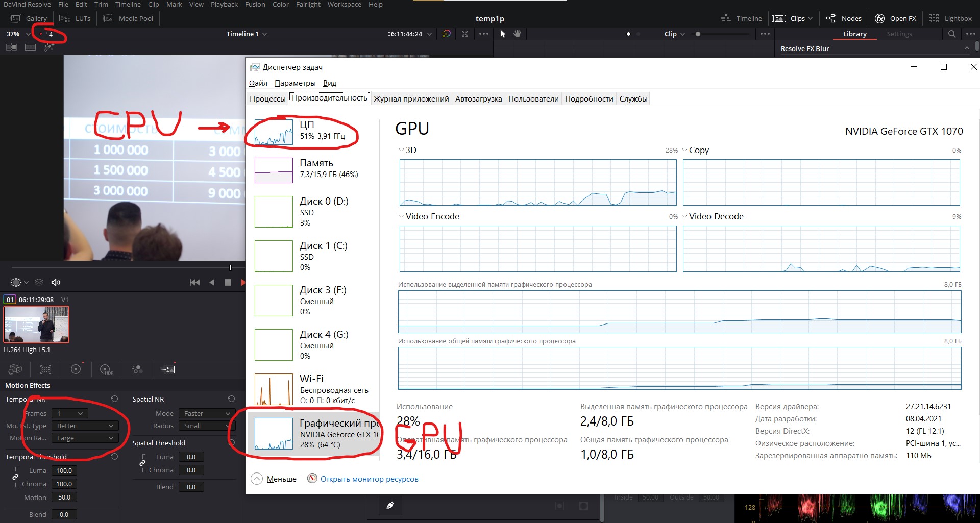Click the bypass color grades icon
Image resolution: width=980 pixels, height=523 pixels.
[446, 34]
